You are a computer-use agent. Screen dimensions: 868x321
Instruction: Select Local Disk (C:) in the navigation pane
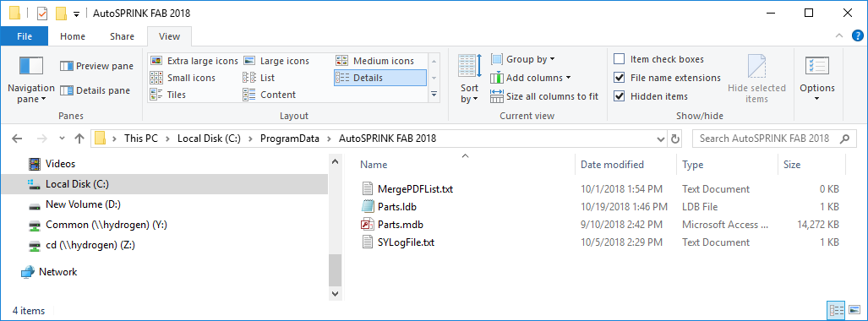tap(165, 184)
